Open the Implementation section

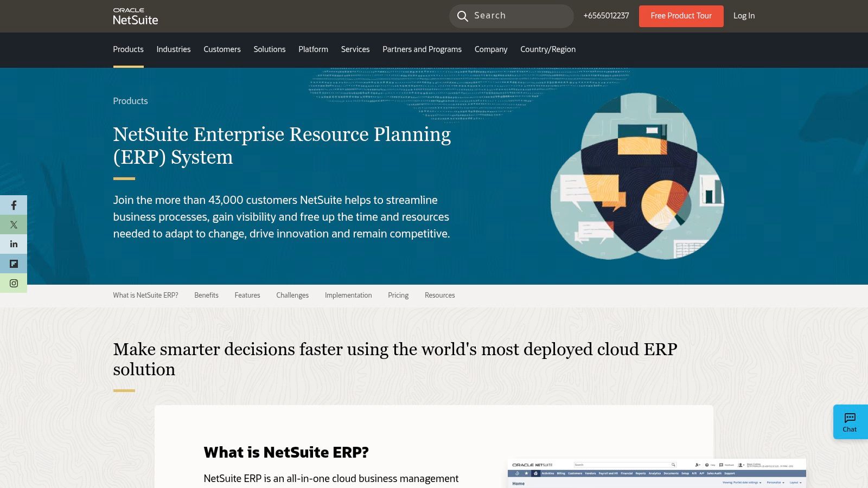pos(348,295)
